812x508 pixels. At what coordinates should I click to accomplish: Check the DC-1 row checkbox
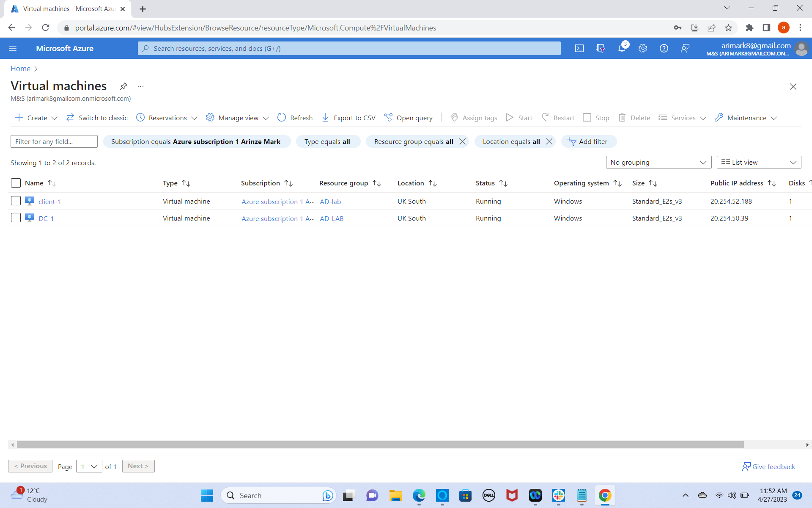[x=16, y=218]
